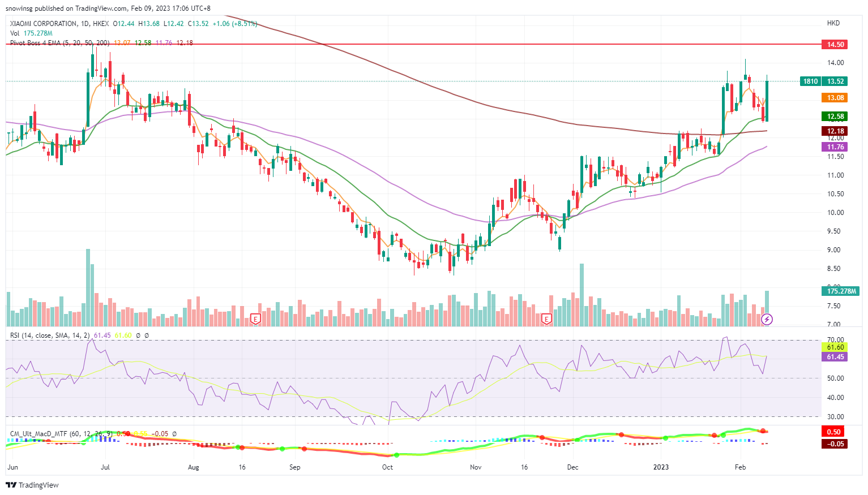The height and width of the screenshot is (495, 868).
Task: Click the tall early-December volume bar
Action: point(581,295)
